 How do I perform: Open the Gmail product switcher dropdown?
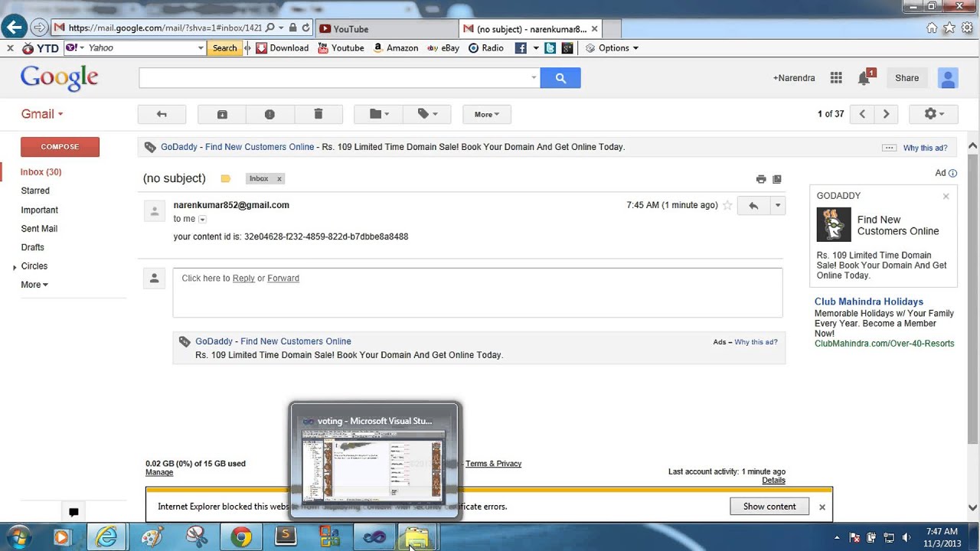42,114
